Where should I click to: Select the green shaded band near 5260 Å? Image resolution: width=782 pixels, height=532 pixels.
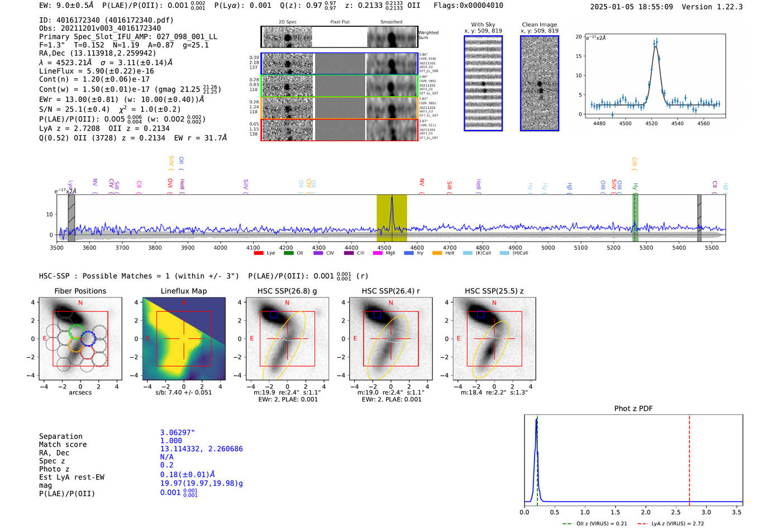click(635, 218)
